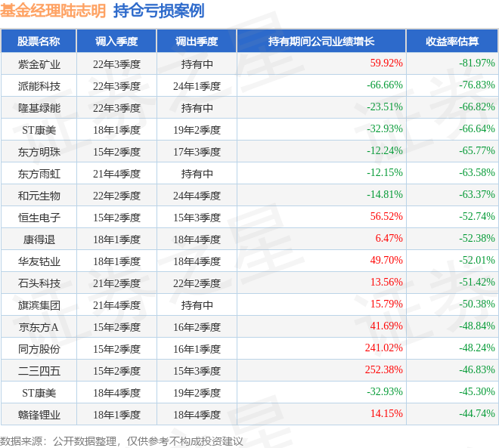
Task: Click the -66.64% return estimate
Action: click(x=477, y=128)
